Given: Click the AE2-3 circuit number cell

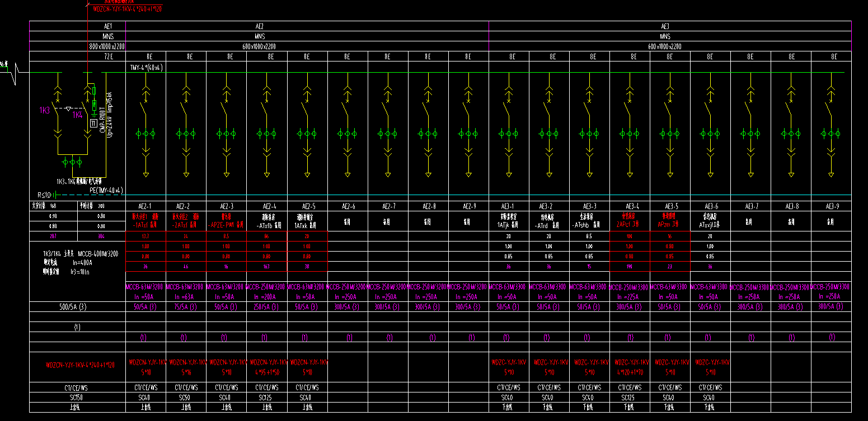Looking at the screenshot, I should coord(226,206).
